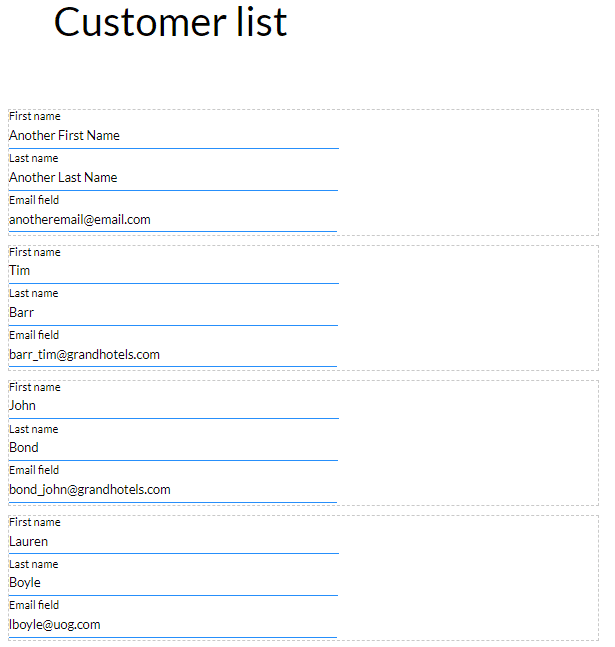
Task: Select the first name field containing Tim
Action: [173, 271]
